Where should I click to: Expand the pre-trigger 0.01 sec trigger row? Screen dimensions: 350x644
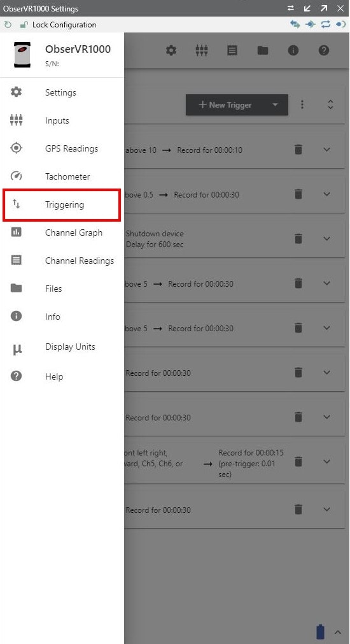point(326,461)
